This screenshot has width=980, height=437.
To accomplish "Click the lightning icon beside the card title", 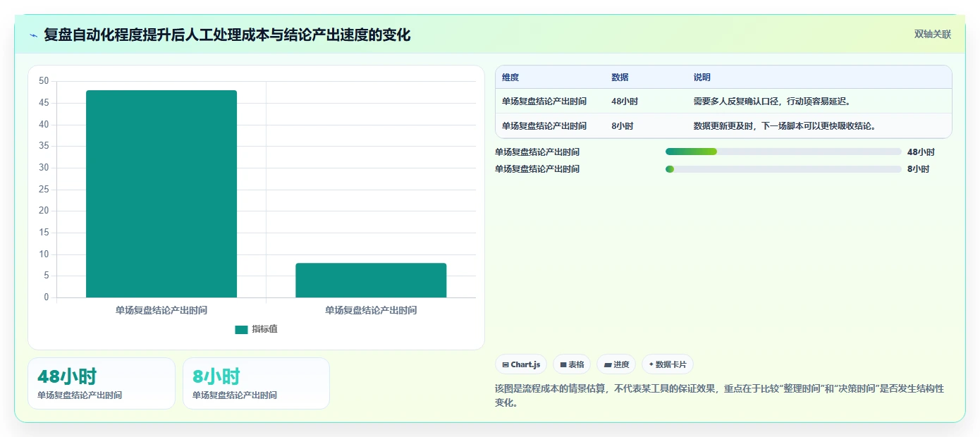I will coord(34,35).
